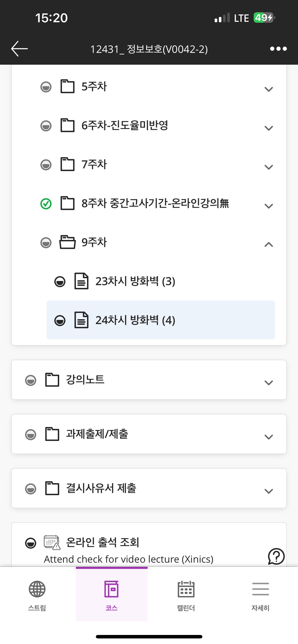This screenshot has height=644, width=298.
Task: Tap the 7주차 folder row label
Action: (x=94, y=165)
